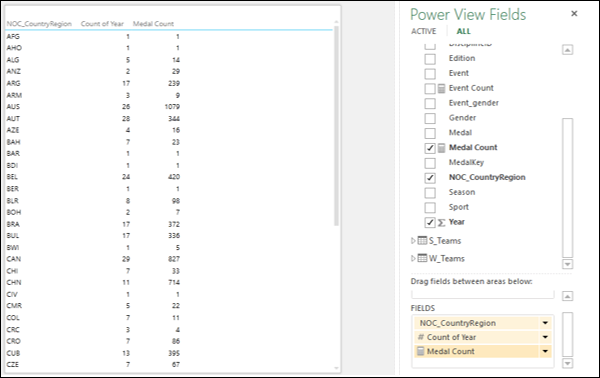Screen dimensions: 600x378
Task: Open Medal Count dropdown in FIELDS area
Action: 545,352
